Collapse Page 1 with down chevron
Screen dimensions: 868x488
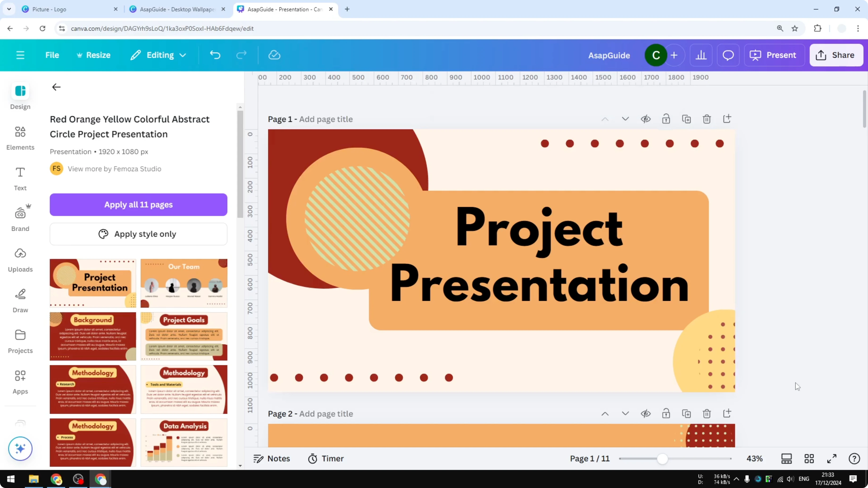[x=625, y=119]
